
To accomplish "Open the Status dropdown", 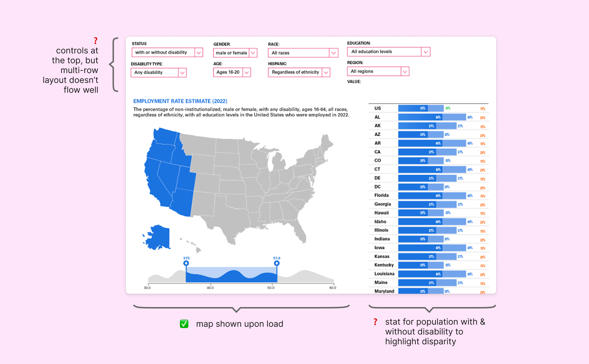I will coord(167,52).
